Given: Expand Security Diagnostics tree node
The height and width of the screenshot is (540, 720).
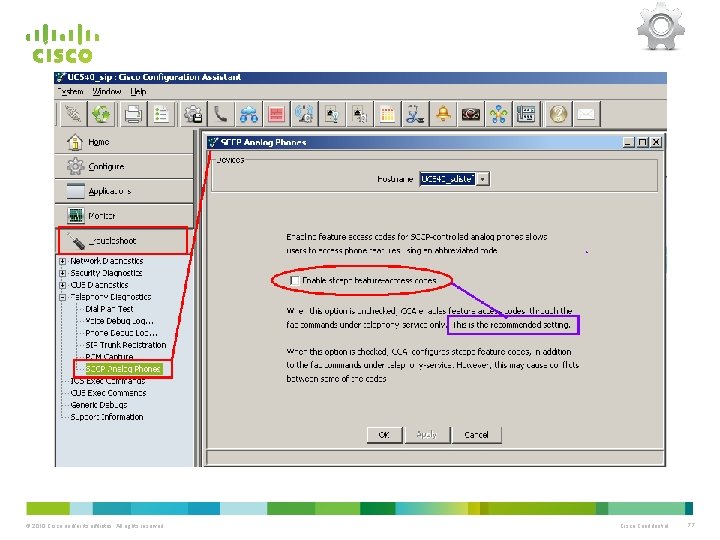Looking at the screenshot, I should click(62, 273).
